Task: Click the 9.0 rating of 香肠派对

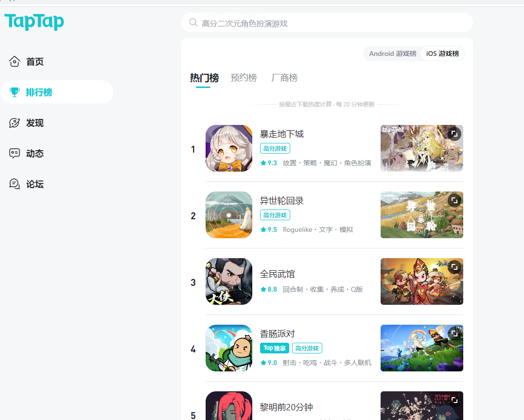Action: pos(269,363)
